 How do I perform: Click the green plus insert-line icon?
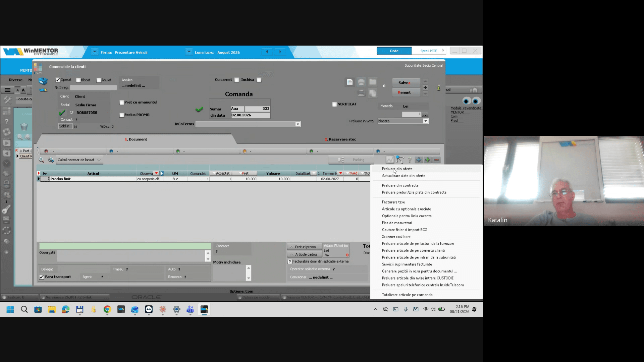[428, 160]
